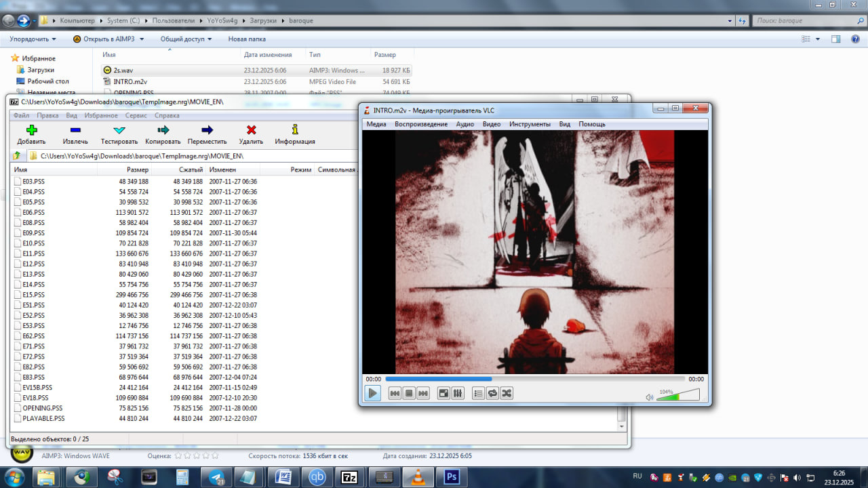Open the Windows Start menu
The image size is (868, 488).
[14, 477]
